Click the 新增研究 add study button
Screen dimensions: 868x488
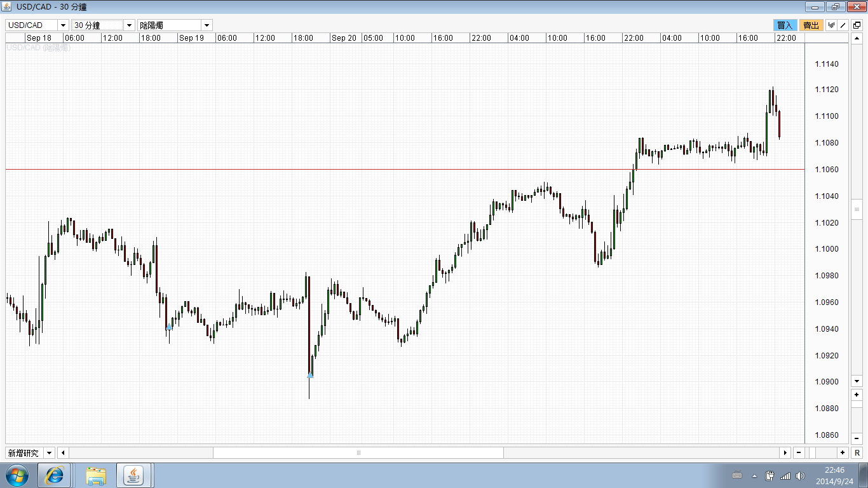pos(24,453)
